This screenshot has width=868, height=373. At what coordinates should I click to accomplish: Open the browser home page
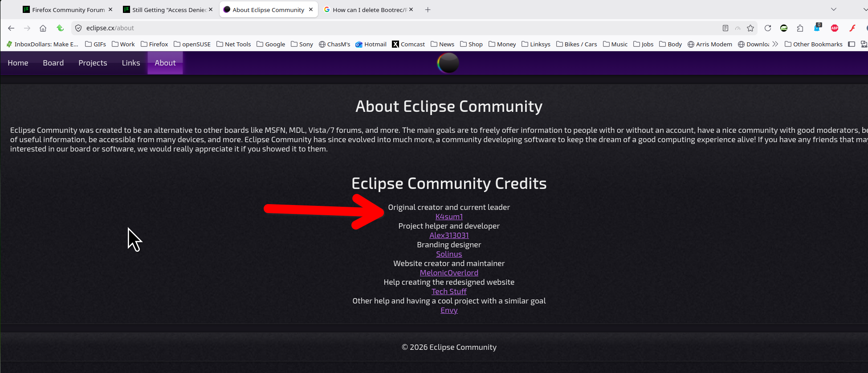43,28
